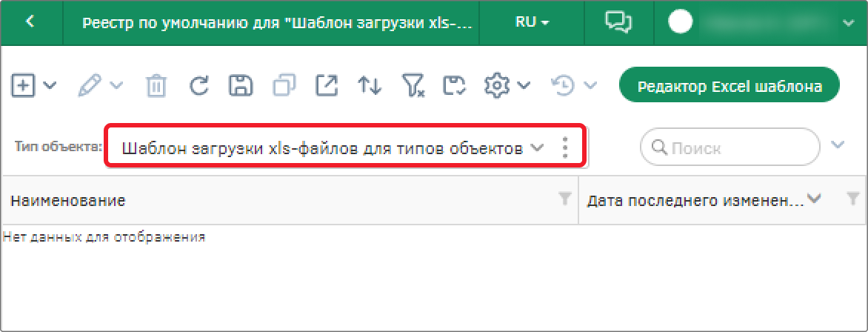Click the back arrow in the header
The image size is (868, 332).
click(30, 22)
